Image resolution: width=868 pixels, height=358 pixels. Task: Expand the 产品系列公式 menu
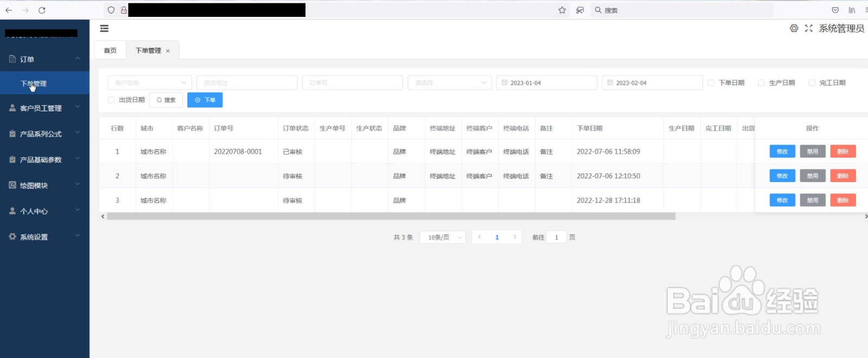coord(78,133)
